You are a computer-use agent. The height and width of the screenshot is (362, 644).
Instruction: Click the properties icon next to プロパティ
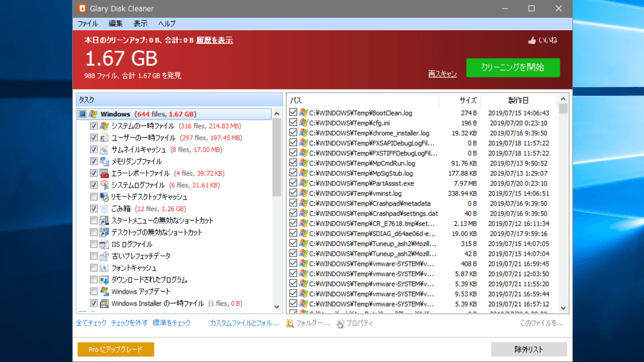pos(340,323)
